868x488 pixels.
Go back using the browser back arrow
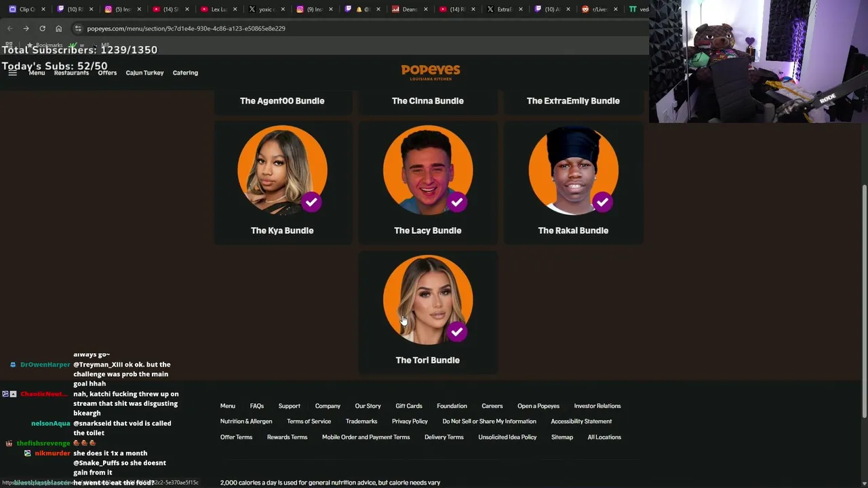point(9,28)
